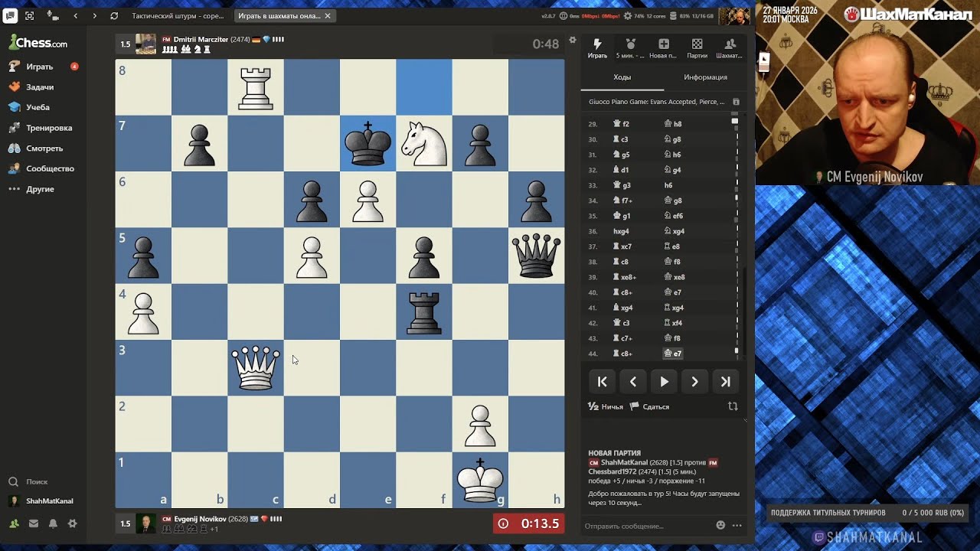980x551 pixels.
Task: Jump to move 29 white f2
Action: (621, 124)
